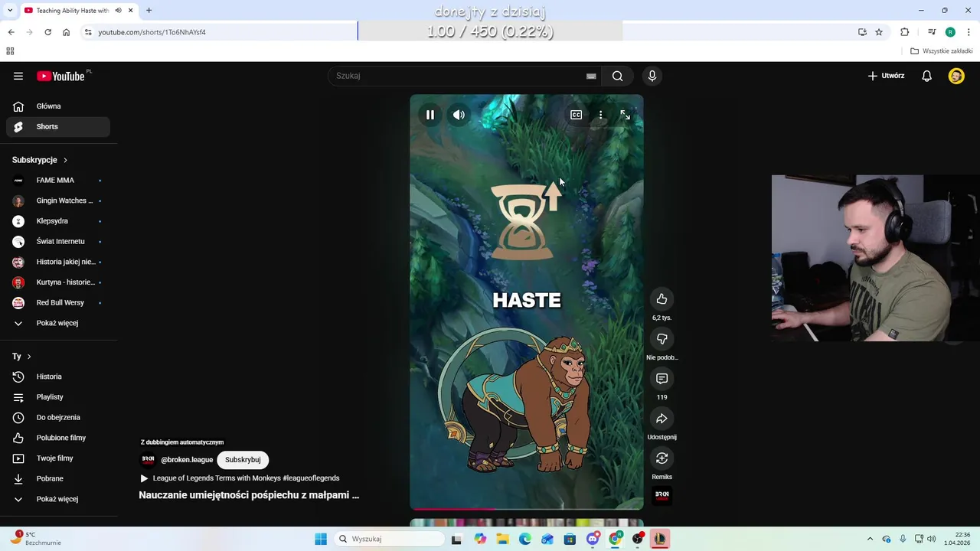Open Pobrane downloads

coord(58,478)
